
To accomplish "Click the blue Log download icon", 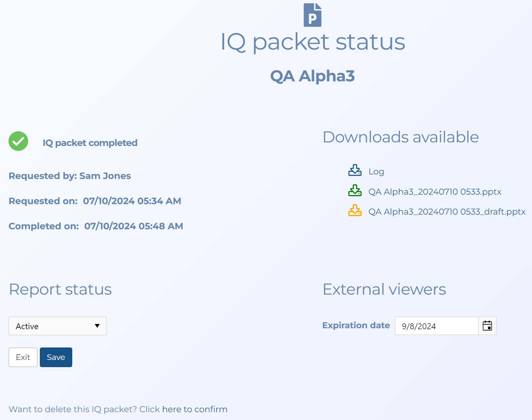I will (355, 170).
